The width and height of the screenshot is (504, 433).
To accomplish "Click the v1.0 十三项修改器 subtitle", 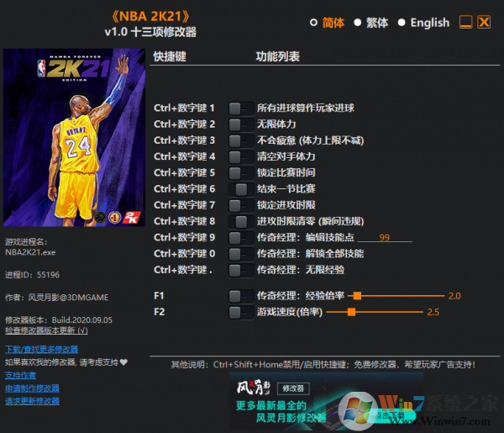I will coord(150,32).
